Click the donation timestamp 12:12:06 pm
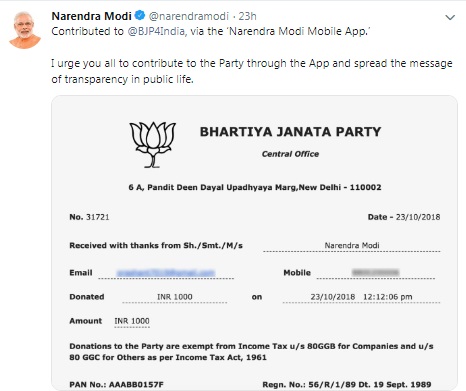The image size is (466, 391). click(388, 297)
